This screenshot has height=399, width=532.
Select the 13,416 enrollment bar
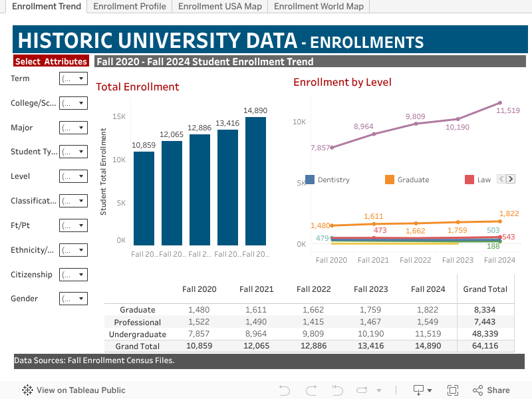click(227, 188)
